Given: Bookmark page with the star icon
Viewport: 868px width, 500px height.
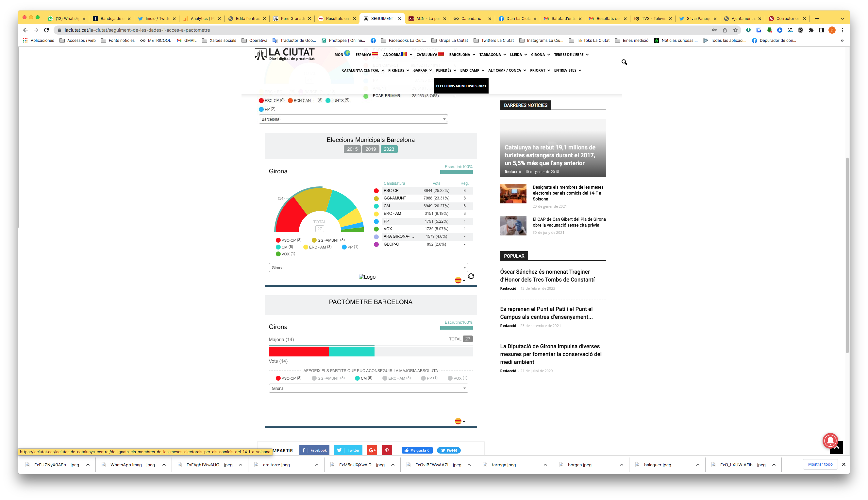Looking at the screenshot, I should [735, 30].
